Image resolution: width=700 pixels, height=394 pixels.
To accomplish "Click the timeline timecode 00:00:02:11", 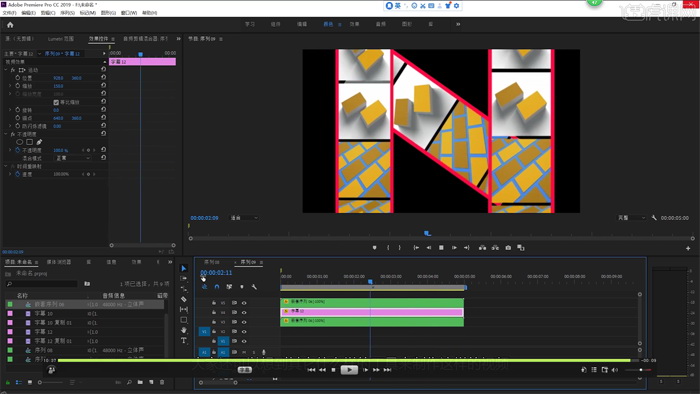I will [x=216, y=273].
